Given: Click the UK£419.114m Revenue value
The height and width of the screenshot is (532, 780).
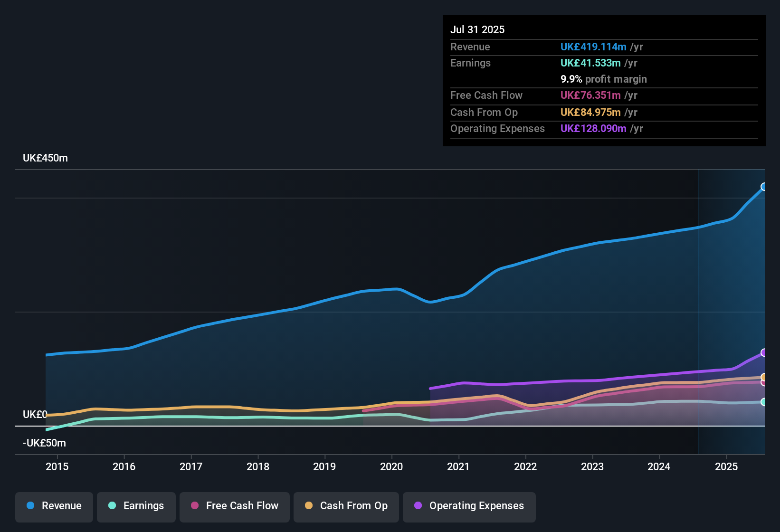Looking at the screenshot, I should (x=593, y=47).
